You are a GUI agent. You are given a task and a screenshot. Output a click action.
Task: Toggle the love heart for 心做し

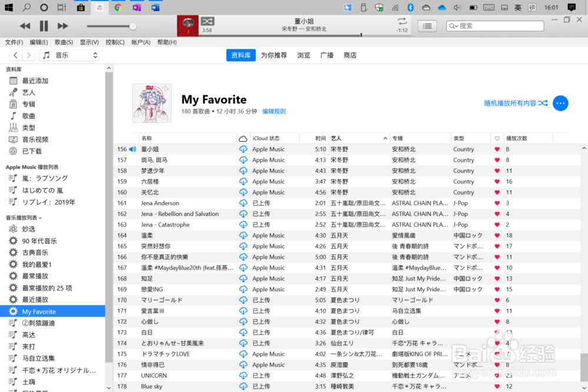[497, 321]
